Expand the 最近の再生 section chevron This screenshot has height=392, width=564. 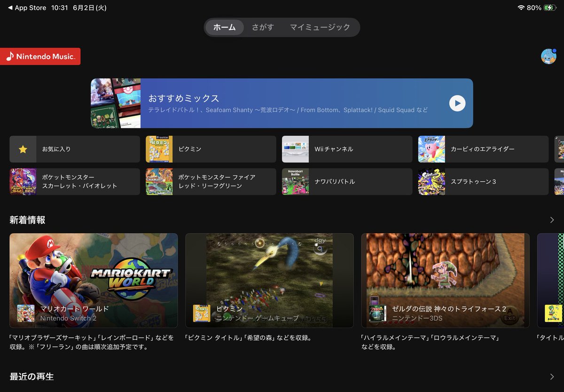coord(552,376)
